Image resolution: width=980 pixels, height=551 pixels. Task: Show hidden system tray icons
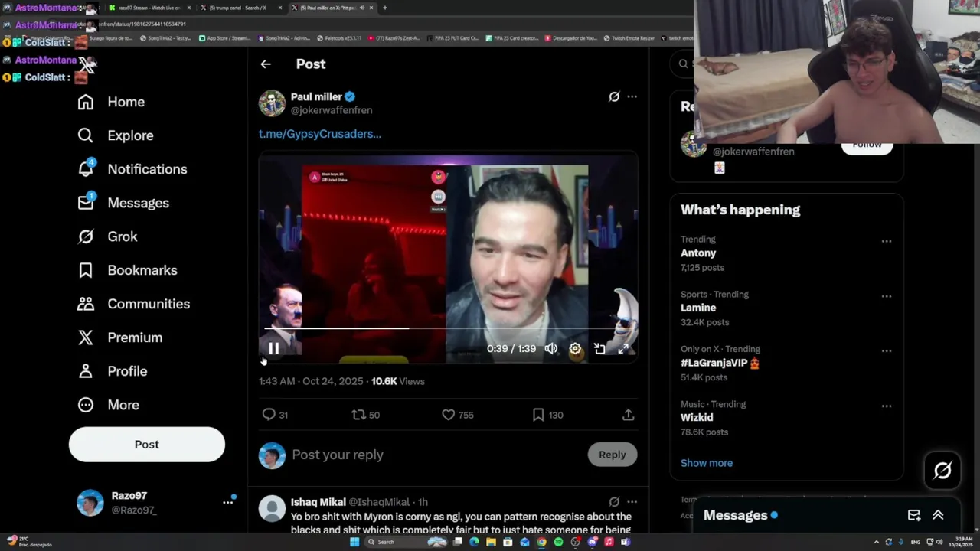[x=877, y=542]
